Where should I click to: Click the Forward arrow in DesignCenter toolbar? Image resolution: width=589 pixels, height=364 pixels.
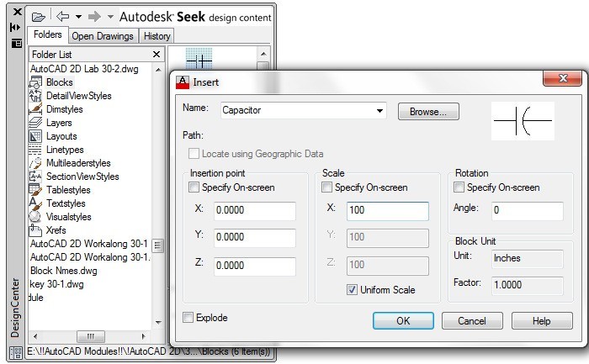[94, 17]
